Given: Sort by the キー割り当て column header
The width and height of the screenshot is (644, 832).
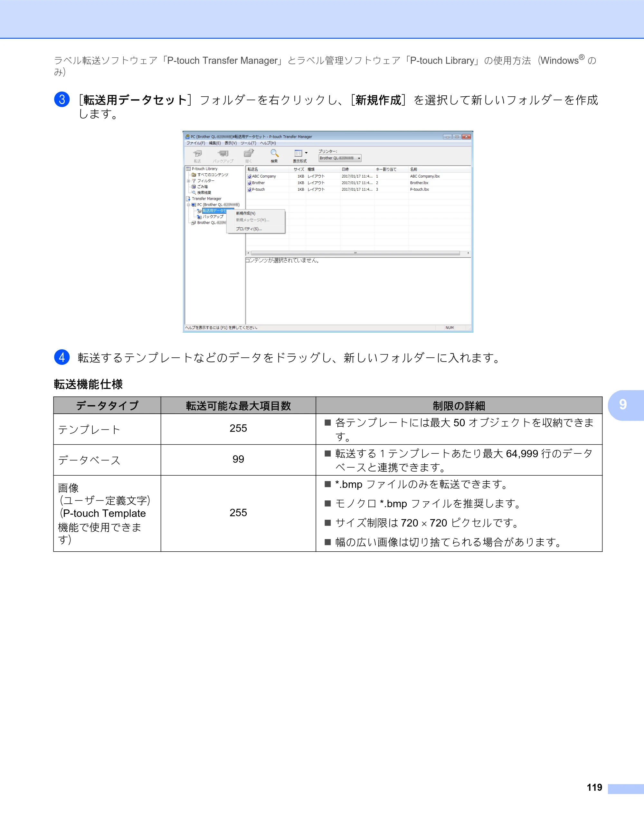Looking at the screenshot, I should (391, 169).
